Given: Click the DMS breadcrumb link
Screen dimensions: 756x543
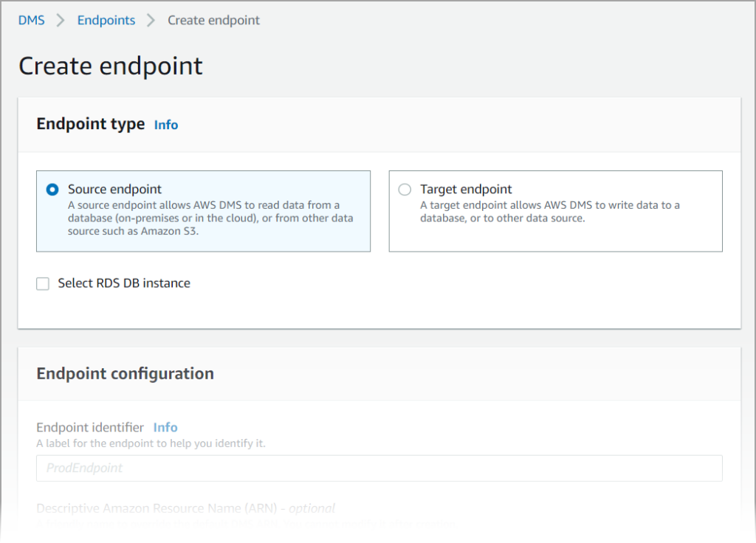Looking at the screenshot, I should pyautogui.click(x=32, y=21).
